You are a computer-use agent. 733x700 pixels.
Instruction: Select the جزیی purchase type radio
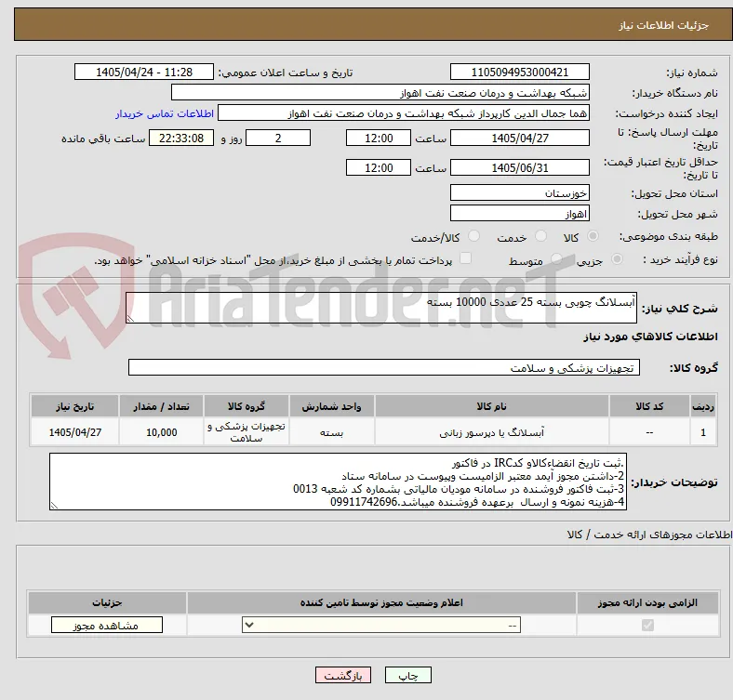617,258
